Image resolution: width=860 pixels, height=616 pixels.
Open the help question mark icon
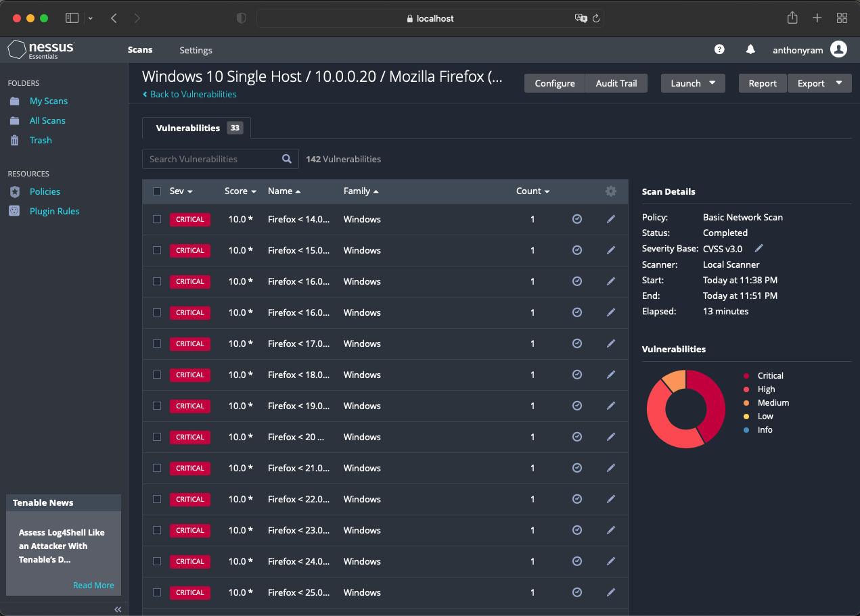click(x=719, y=49)
